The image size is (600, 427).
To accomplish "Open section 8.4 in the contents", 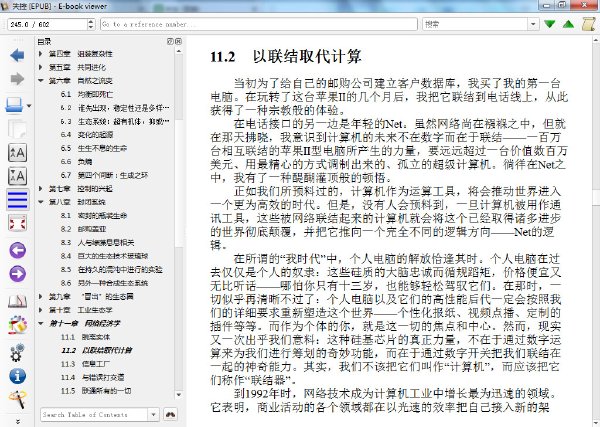I will pyautogui.click(x=104, y=256).
